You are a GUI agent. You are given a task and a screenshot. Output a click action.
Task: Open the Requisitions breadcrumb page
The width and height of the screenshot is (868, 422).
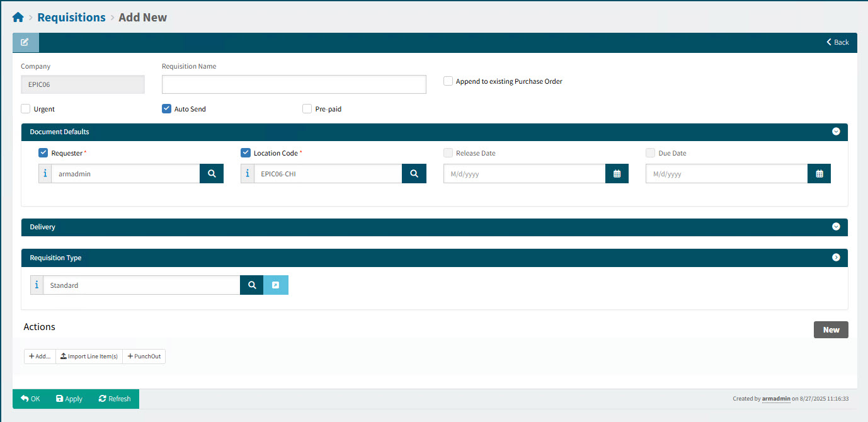point(71,17)
